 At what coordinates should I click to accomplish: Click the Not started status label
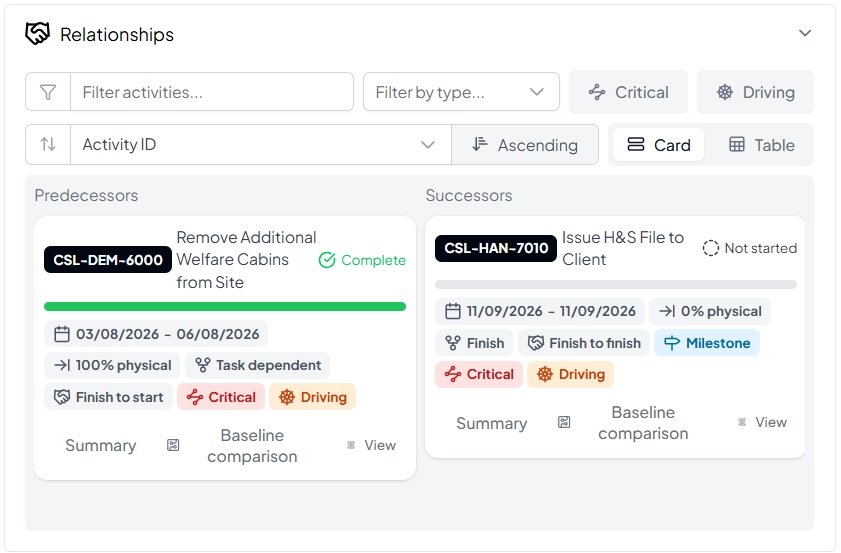pos(761,248)
